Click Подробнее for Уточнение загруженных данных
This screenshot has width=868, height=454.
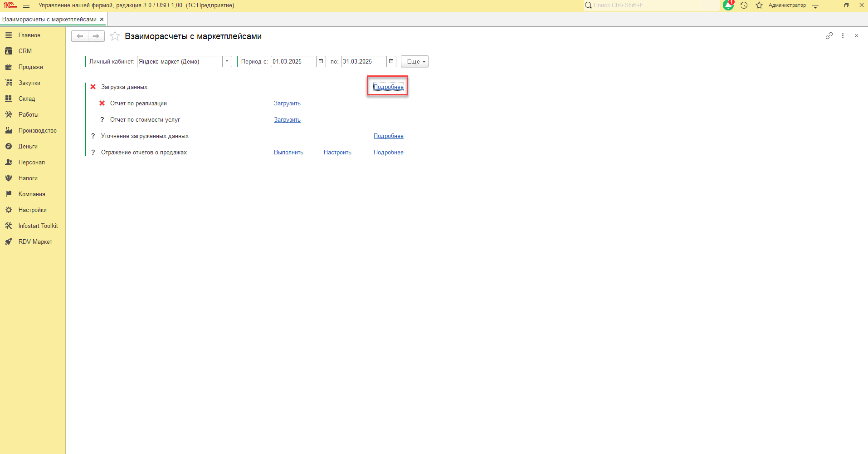pos(389,136)
